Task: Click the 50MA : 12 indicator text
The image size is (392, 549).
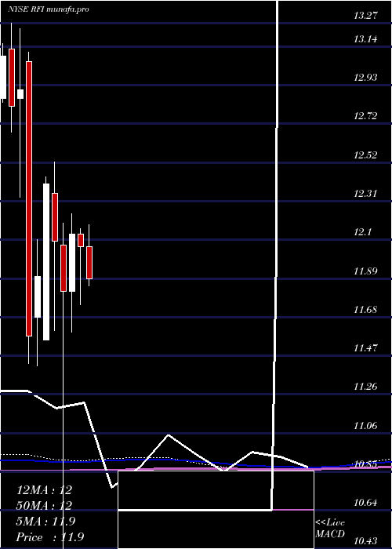Action: pos(44,506)
